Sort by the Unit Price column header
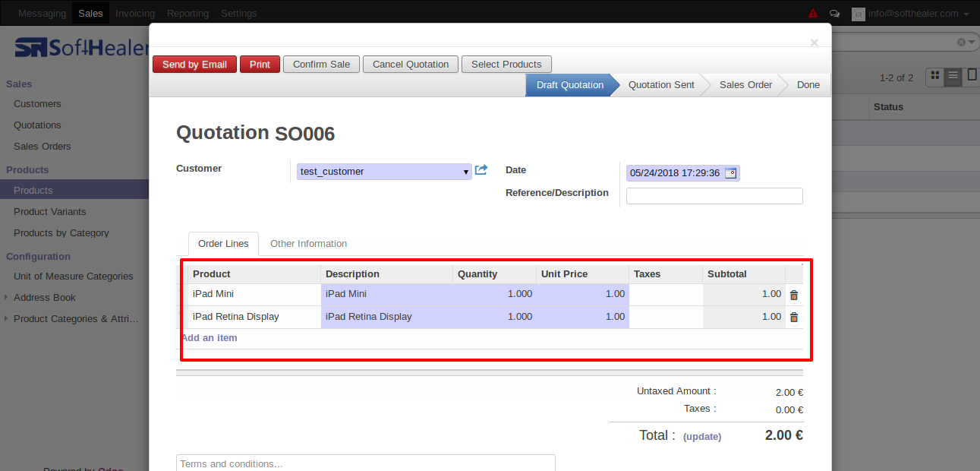The width and height of the screenshot is (980, 471). pos(583,274)
